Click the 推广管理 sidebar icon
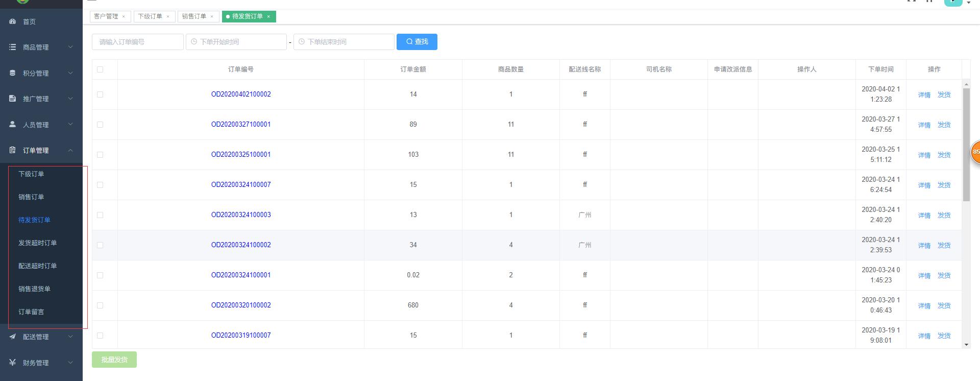The width and height of the screenshot is (980, 381). (13, 99)
